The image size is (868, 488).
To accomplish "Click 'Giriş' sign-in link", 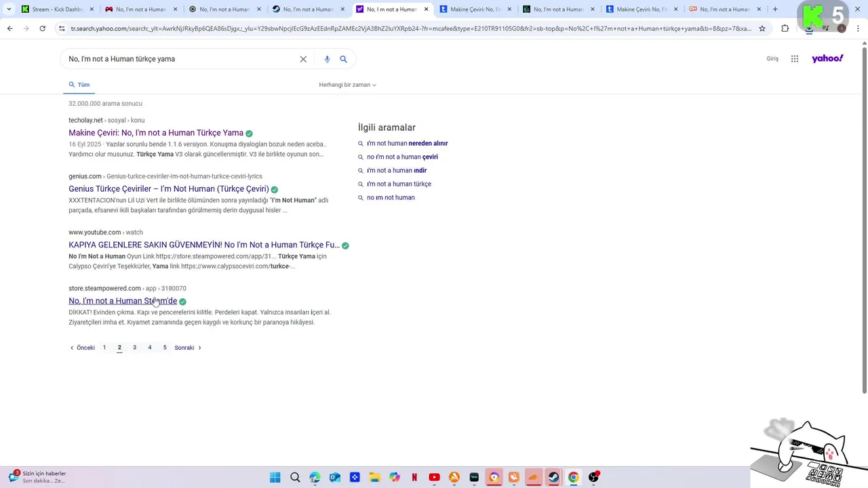I will tap(772, 59).
